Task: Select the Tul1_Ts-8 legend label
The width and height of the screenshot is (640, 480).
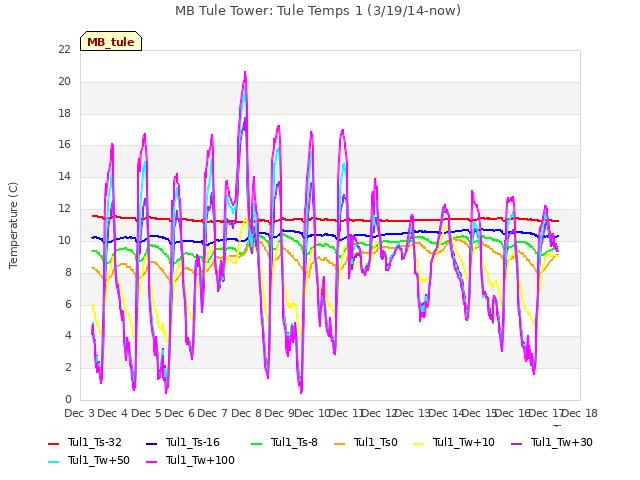Action: click(x=294, y=442)
